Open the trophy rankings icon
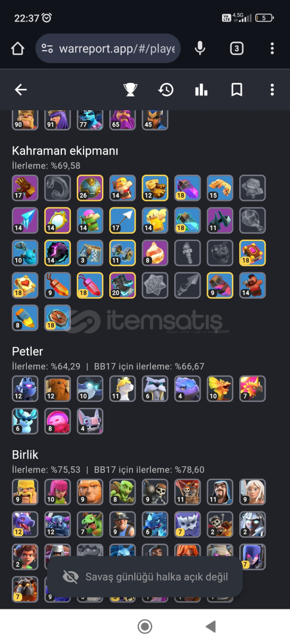Screen dimensions: 290x644 click(130, 89)
